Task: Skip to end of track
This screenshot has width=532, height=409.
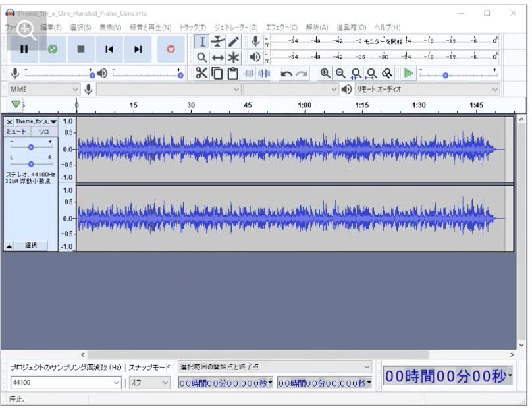Action: [x=138, y=49]
